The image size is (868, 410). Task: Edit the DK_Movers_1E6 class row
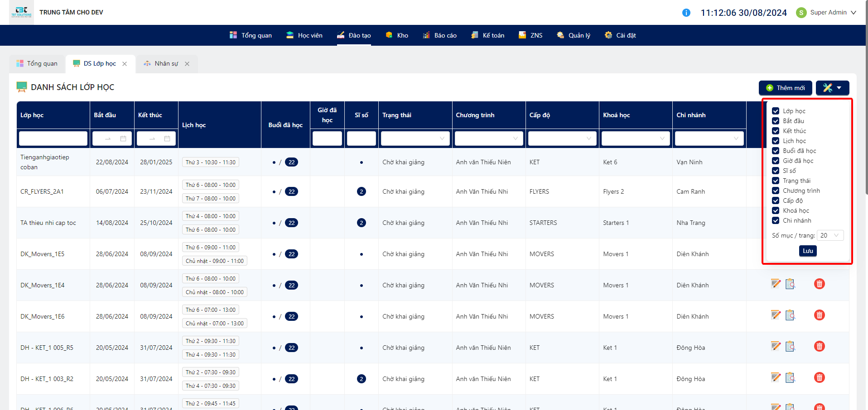(776, 315)
